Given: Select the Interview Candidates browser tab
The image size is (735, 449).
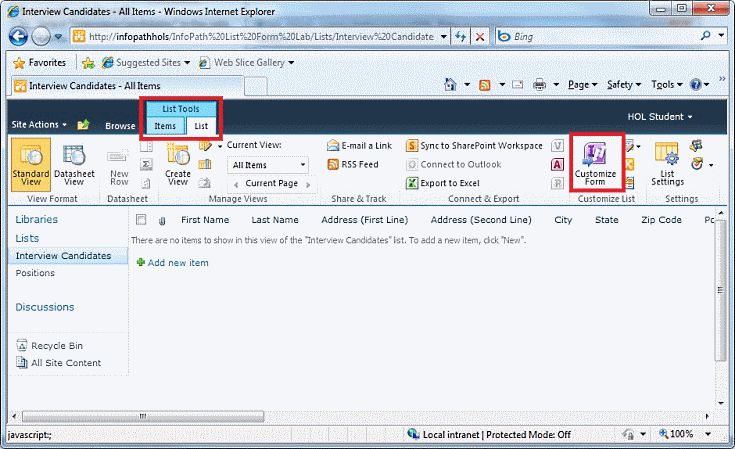Looking at the screenshot, I should [128, 86].
